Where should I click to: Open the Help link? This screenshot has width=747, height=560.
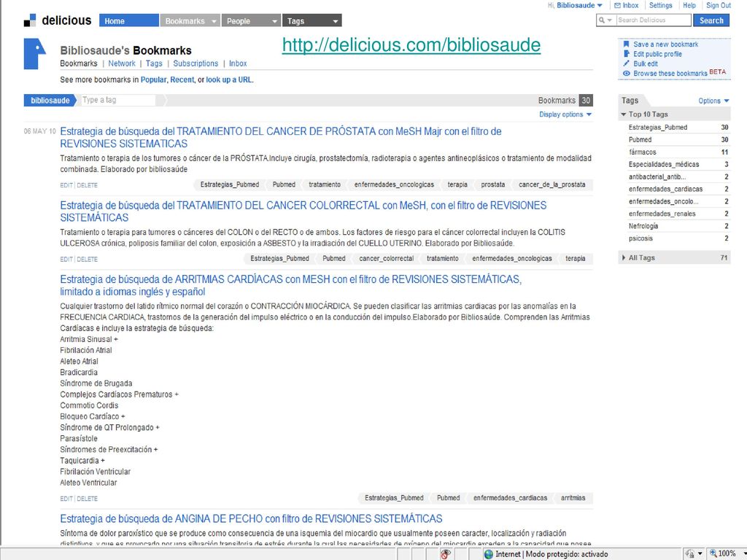pos(689,5)
